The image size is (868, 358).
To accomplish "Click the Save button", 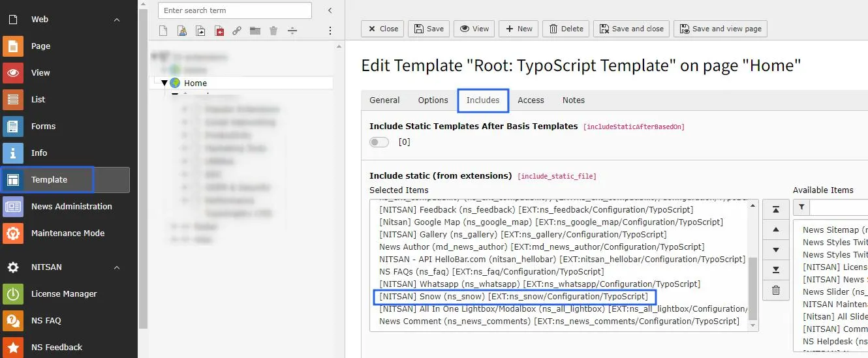I will pos(429,29).
